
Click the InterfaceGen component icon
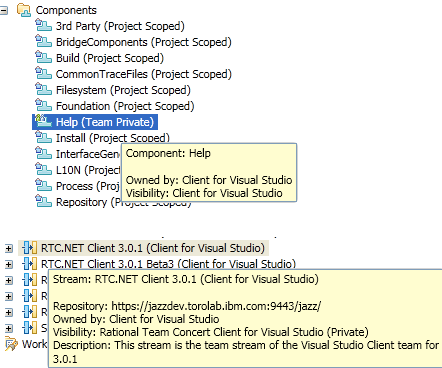pyautogui.click(x=43, y=153)
